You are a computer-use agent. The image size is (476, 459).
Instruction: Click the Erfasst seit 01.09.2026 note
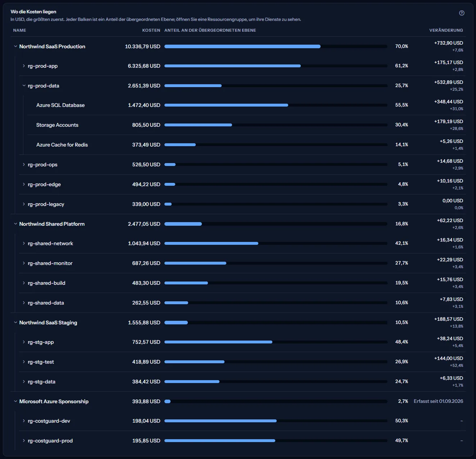pos(438,401)
